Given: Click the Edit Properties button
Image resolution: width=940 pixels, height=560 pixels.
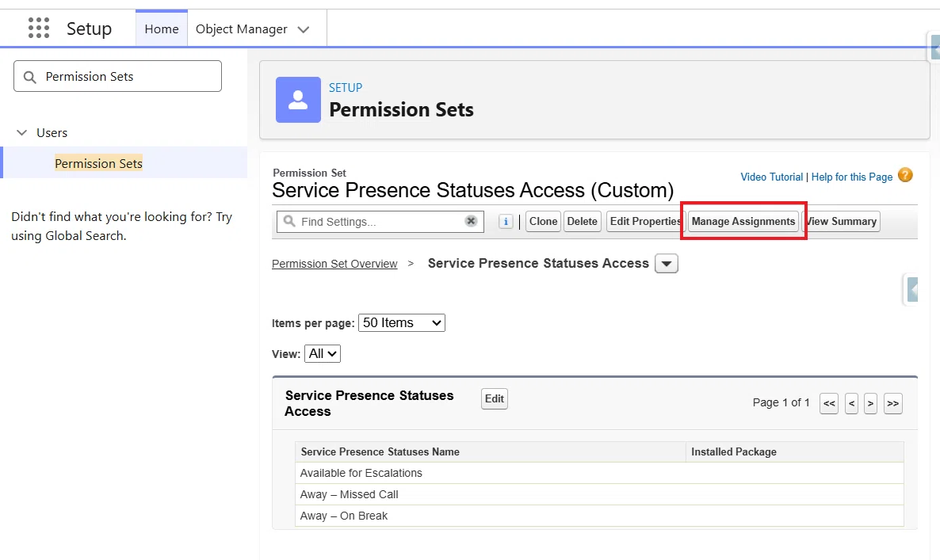Looking at the screenshot, I should (x=645, y=221).
